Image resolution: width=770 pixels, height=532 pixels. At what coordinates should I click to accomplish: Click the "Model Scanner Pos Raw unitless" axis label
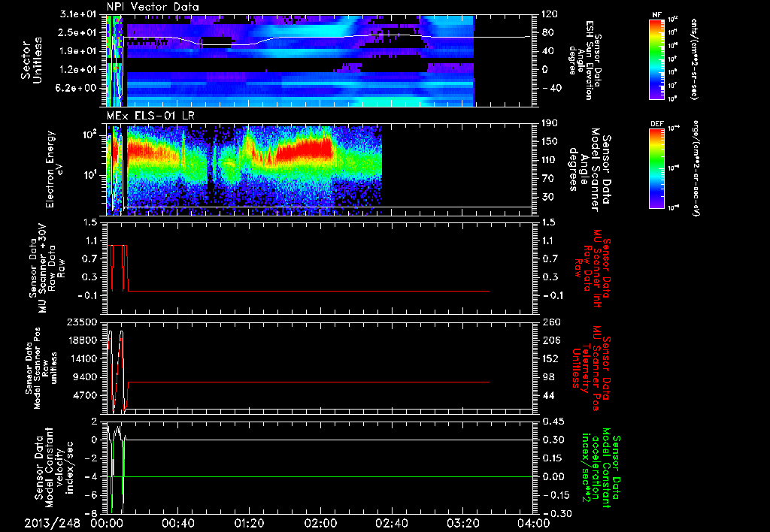42,369
